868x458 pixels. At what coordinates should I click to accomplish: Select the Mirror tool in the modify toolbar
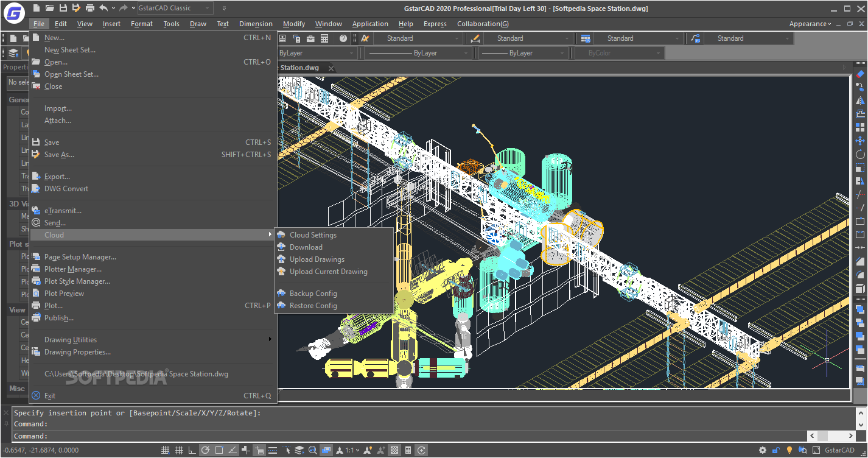(860, 100)
